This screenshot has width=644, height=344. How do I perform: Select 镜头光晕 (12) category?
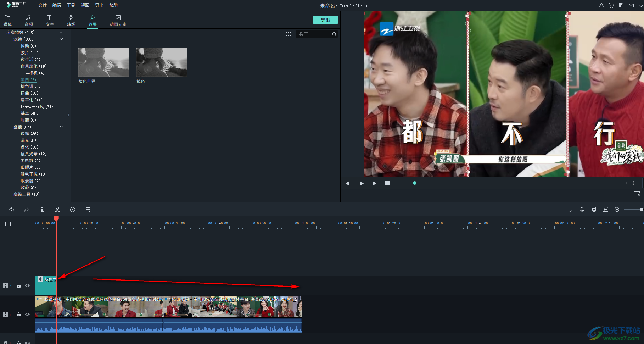tap(33, 154)
